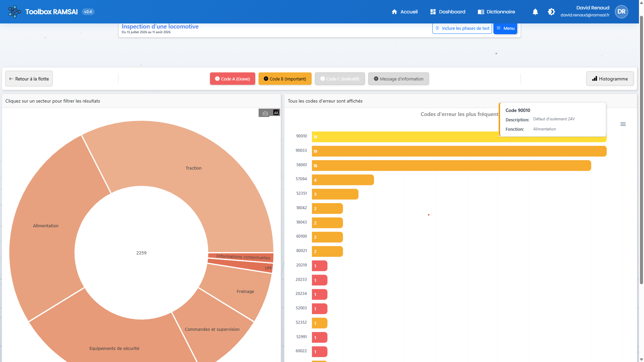Switch to Histogramme view

point(610,79)
